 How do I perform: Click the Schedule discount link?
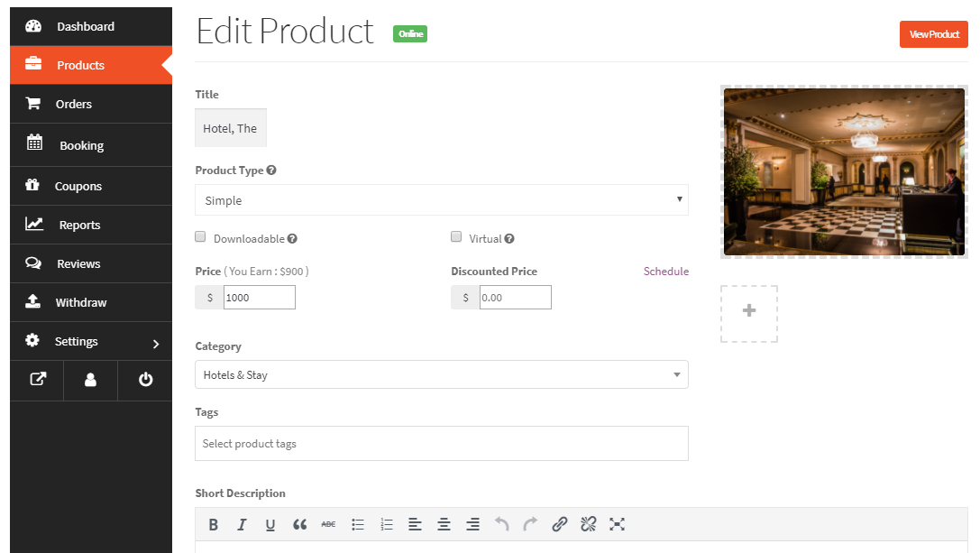[665, 272]
